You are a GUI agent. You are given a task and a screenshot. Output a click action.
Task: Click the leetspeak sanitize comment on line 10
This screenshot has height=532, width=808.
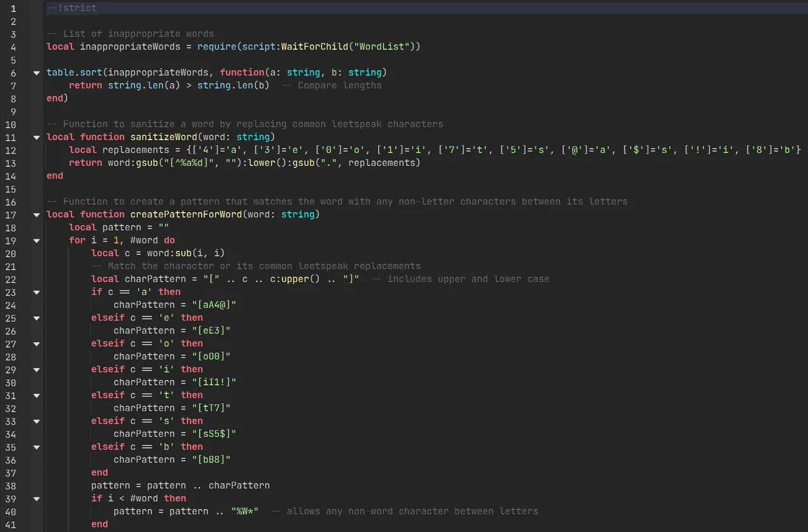(x=245, y=124)
